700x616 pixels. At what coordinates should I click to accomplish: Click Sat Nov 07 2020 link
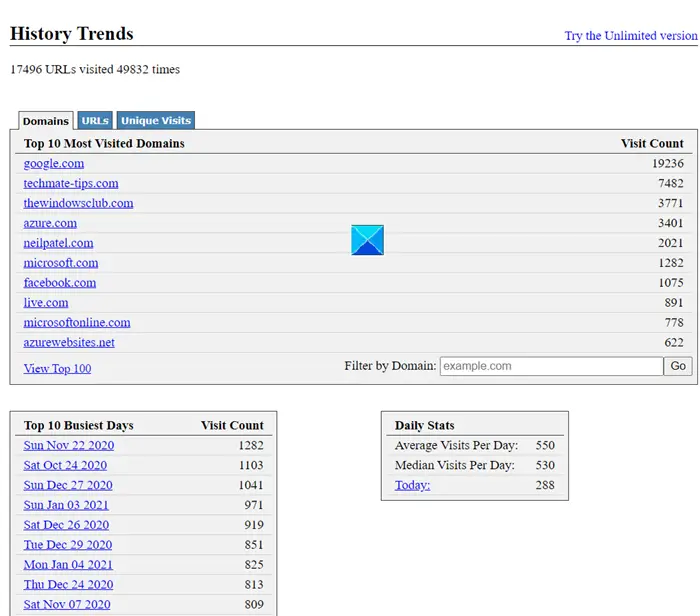(x=67, y=604)
